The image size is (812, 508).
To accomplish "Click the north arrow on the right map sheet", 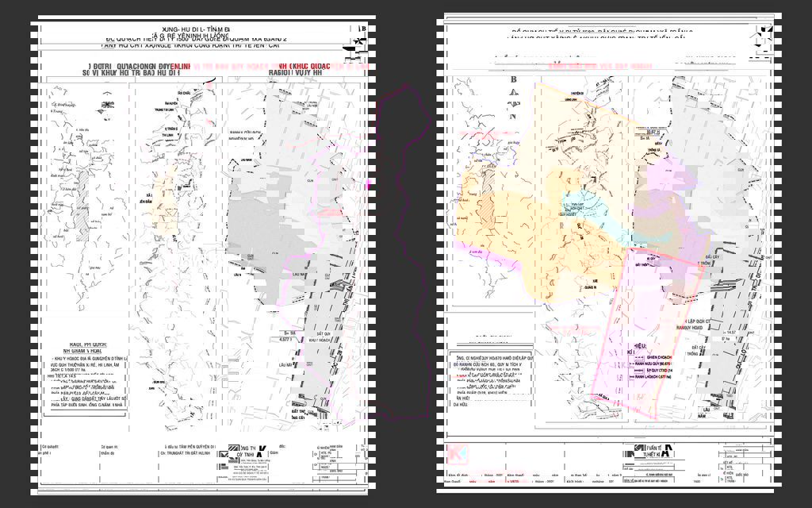I will (x=763, y=41).
